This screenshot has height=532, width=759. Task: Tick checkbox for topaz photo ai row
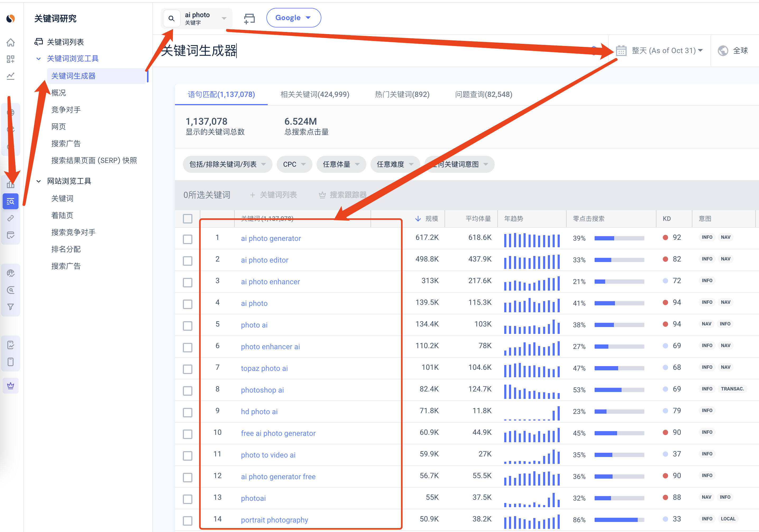tap(187, 369)
